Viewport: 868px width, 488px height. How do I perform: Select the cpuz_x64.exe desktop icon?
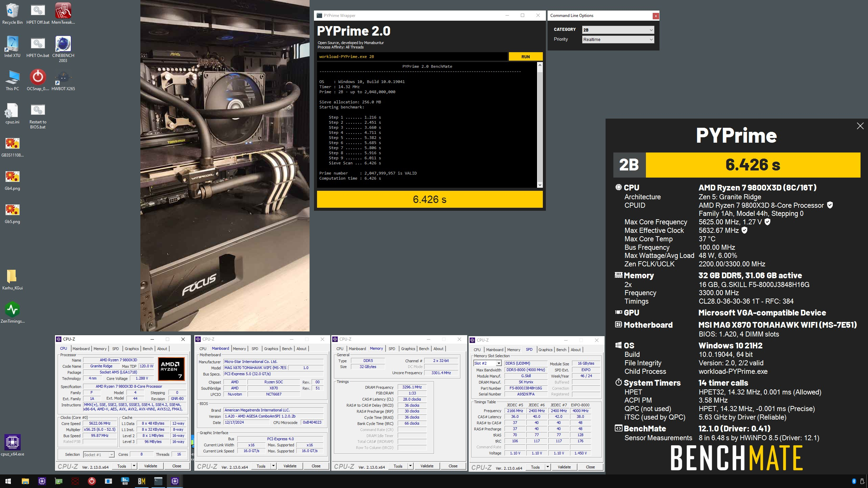tap(12, 445)
